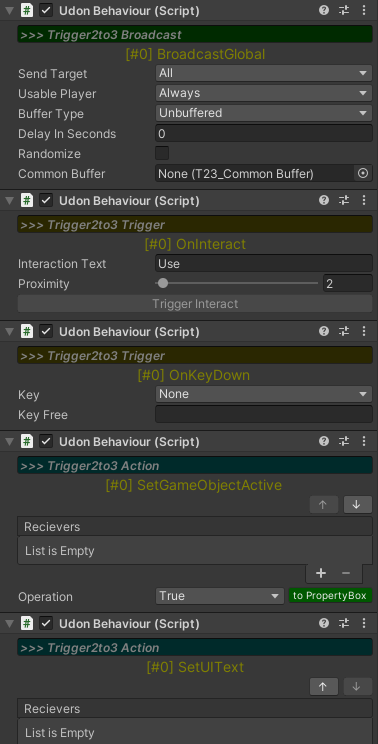This screenshot has height=744, width=378.
Task: Collapse the OnInteract Udon Behaviour foldout
Action: (x=9, y=201)
